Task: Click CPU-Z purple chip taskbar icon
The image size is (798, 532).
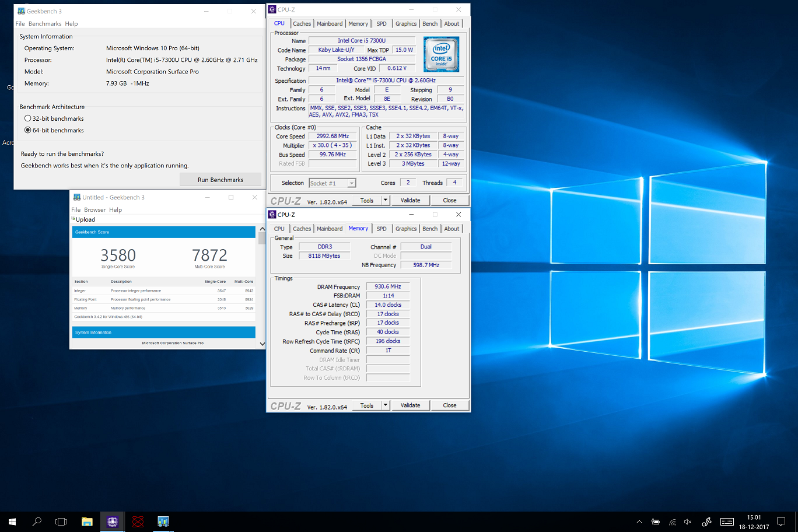Action: pyautogui.click(x=113, y=521)
